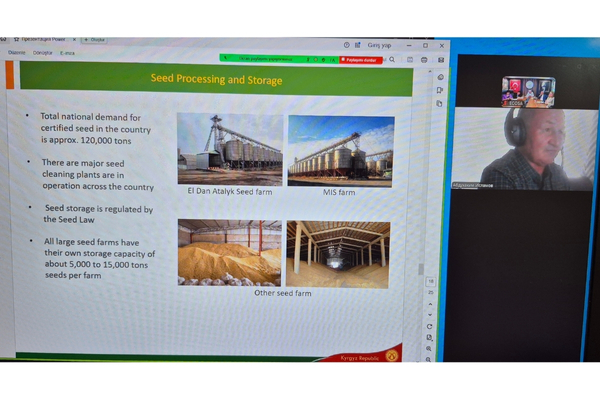Click the red stop sharing button
The height and width of the screenshot is (400, 600).
361,60
